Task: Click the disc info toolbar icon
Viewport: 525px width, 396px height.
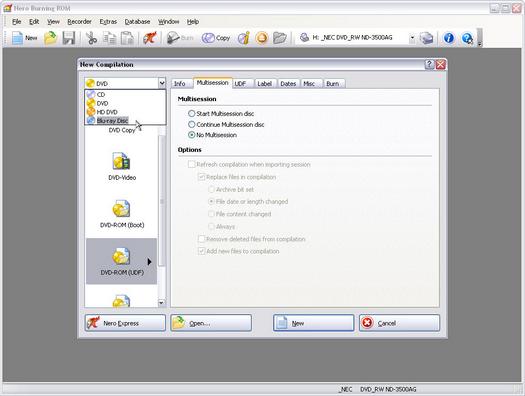Action: (244, 38)
